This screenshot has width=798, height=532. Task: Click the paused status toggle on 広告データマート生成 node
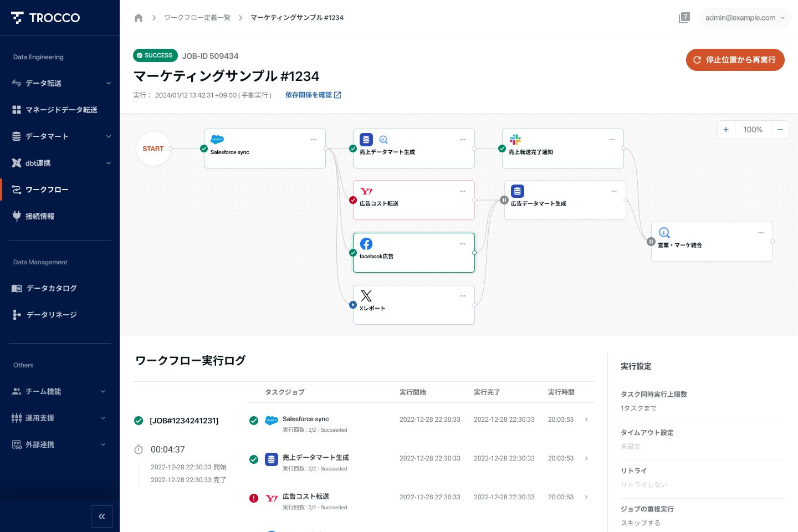coord(504,200)
